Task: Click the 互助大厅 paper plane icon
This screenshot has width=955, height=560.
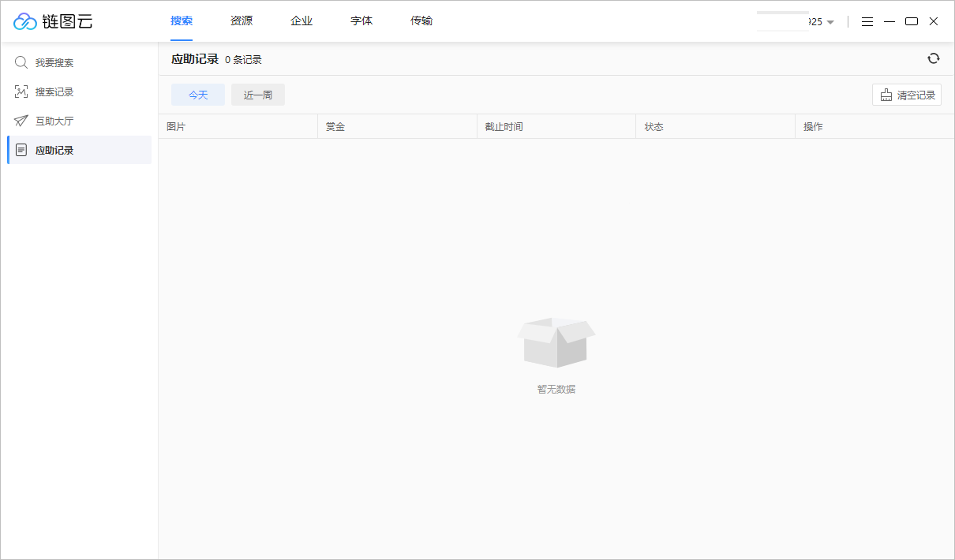Action: (x=21, y=121)
